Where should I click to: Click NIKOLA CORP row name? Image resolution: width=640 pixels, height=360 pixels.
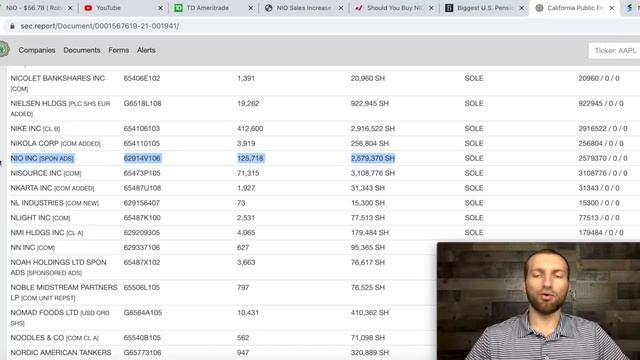click(x=55, y=143)
